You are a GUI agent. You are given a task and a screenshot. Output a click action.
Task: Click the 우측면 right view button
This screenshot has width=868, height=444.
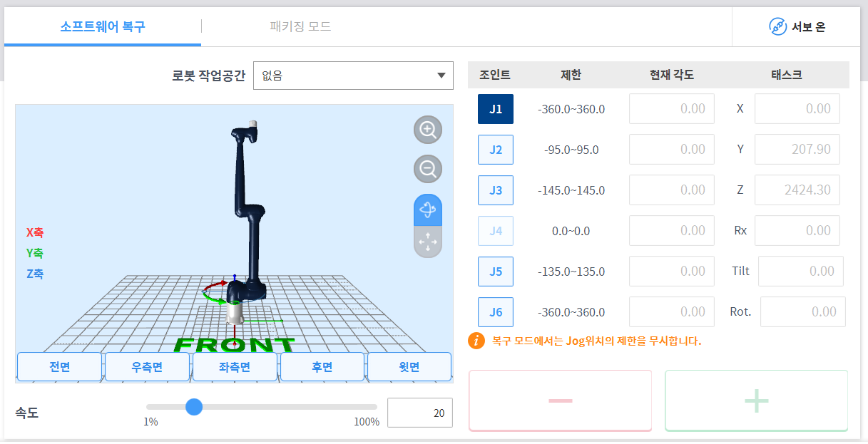(x=147, y=367)
